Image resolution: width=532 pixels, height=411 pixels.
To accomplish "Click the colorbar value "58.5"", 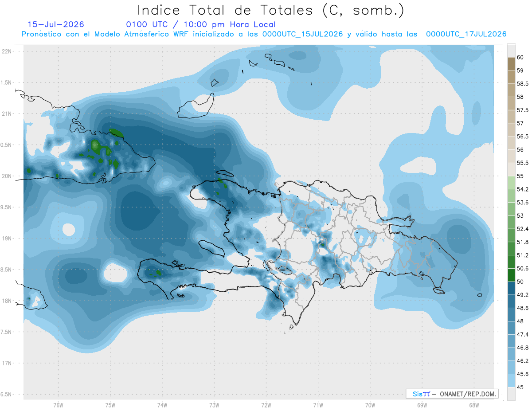I will click(522, 83).
